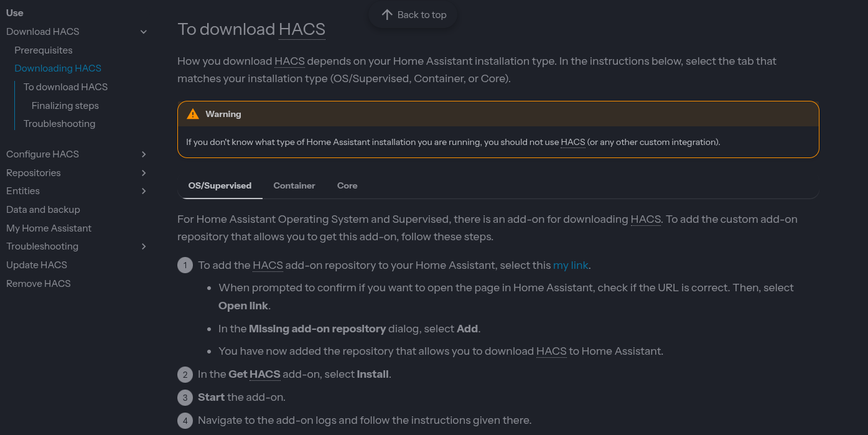Click the orange warning triangle icon

pyautogui.click(x=193, y=114)
